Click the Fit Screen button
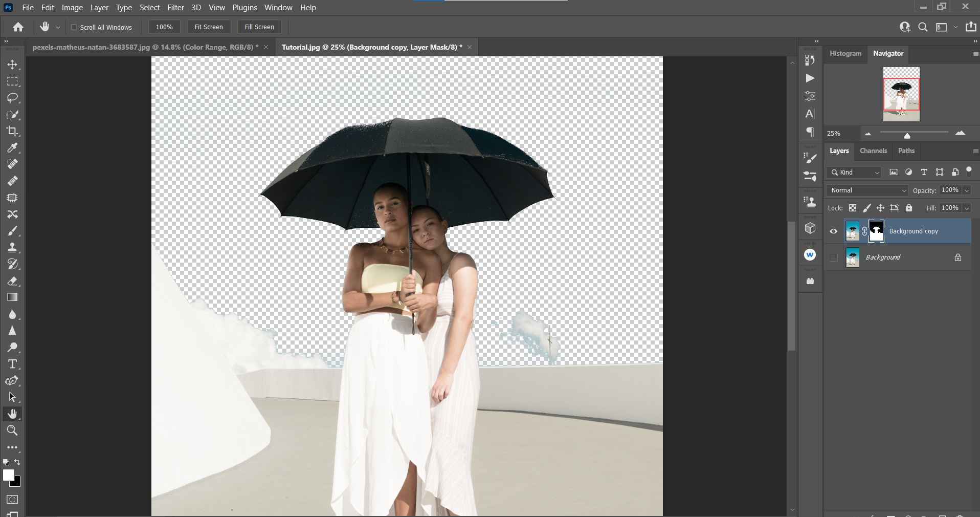980x517 pixels. click(209, 27)
